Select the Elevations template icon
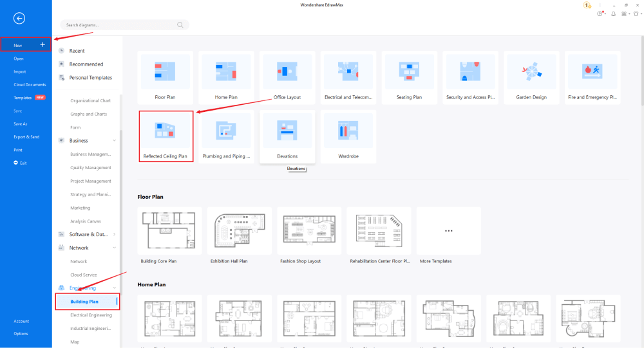644x348 pixels. (287, 130)
